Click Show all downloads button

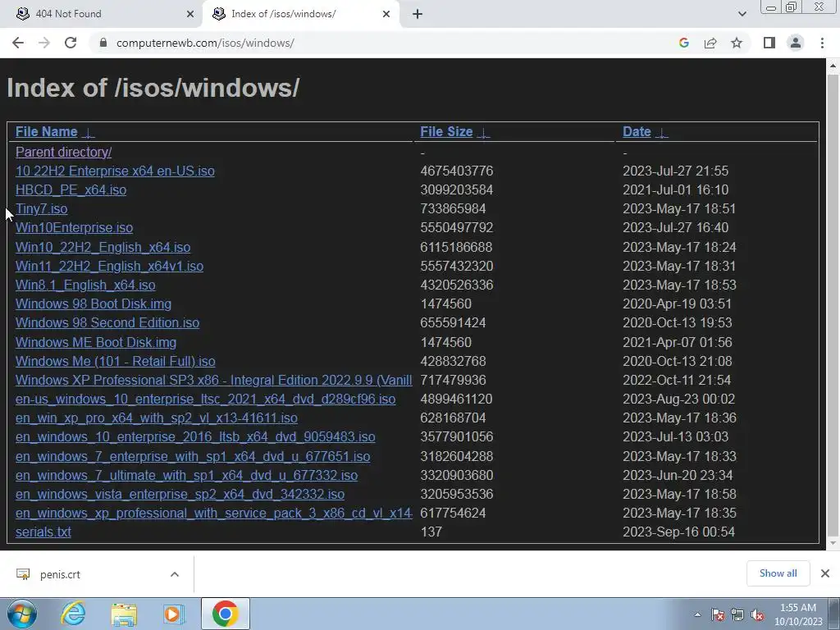(778, 573)
